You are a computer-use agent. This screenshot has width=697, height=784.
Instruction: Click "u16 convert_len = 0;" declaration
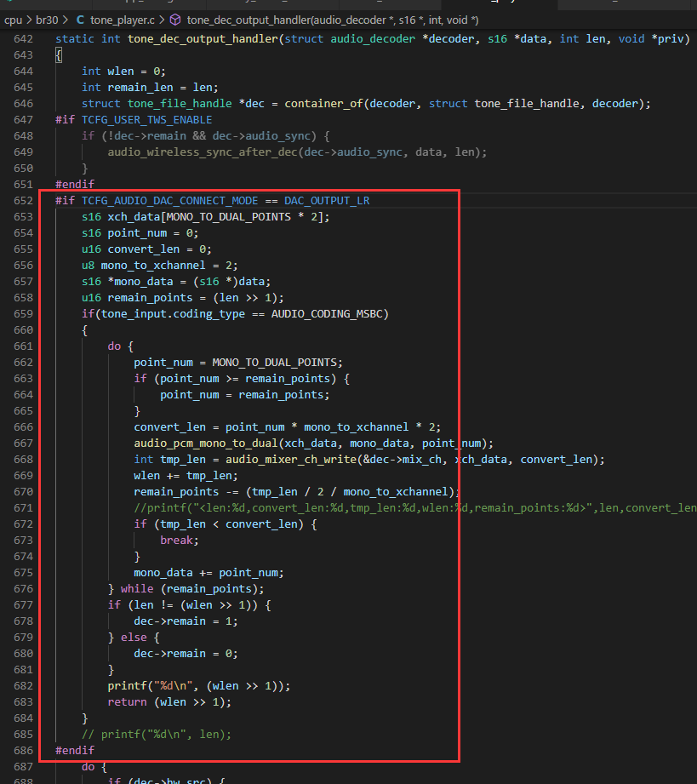tap(146, 249)
